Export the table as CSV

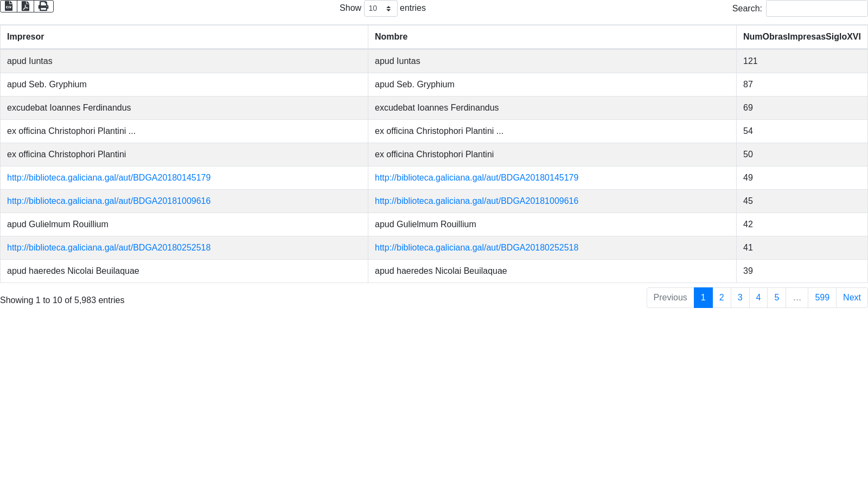(x=9, y=6)
